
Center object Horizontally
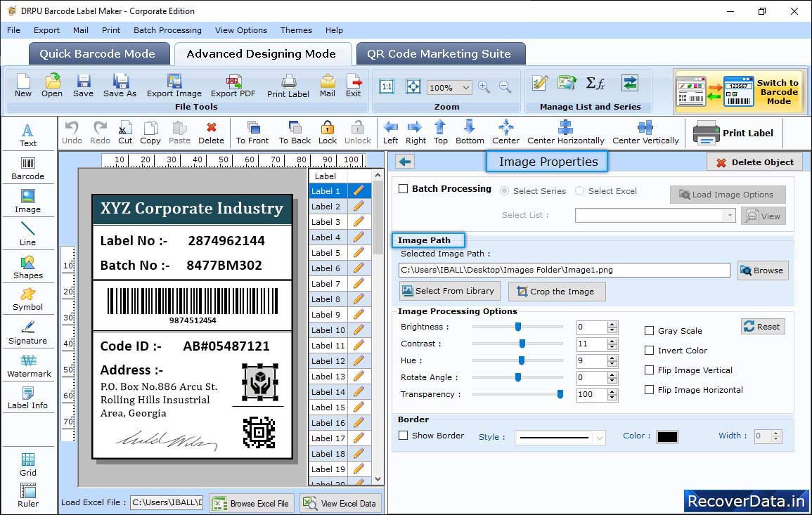(565, 133)
